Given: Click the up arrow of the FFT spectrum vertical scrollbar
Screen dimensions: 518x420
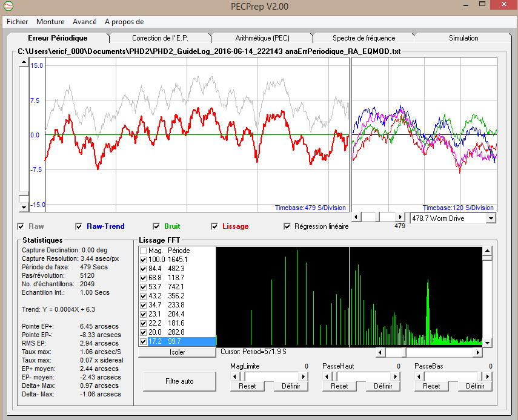Looking at the screenshot, I should point(487,251).
